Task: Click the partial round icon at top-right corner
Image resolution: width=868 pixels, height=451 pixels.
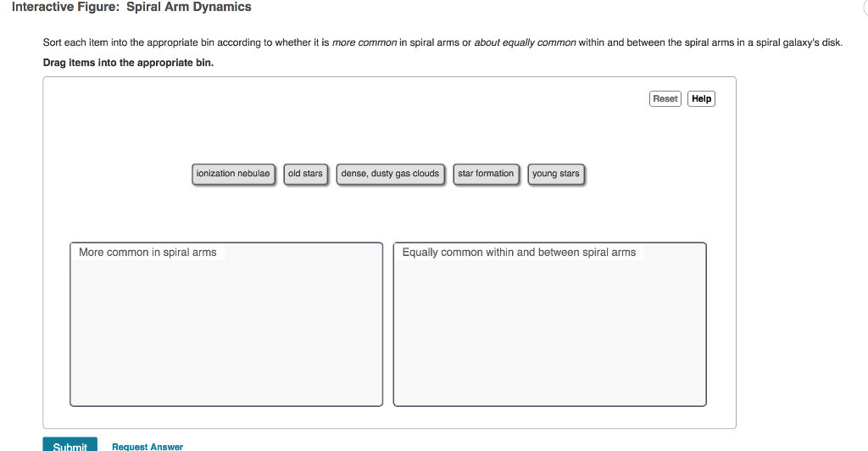Action: [x=865, y=6]
